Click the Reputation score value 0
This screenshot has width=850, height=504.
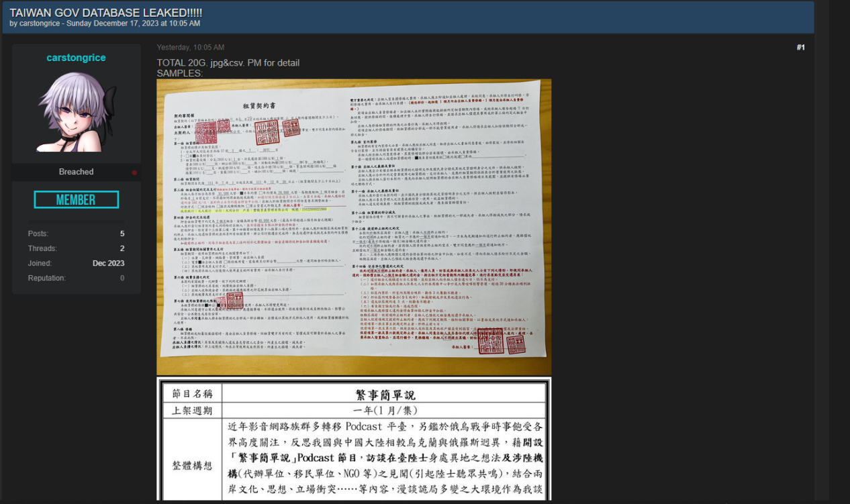pos(122,278)
